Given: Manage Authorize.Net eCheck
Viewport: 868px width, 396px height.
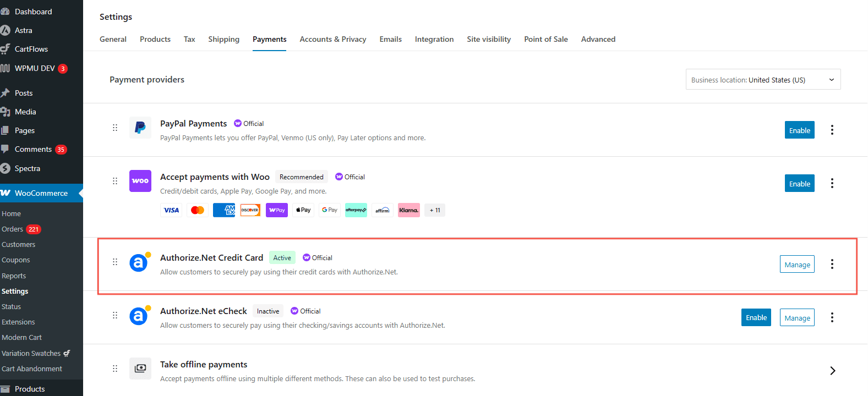Looking at the screenshot, I should (x=797, y=317).
